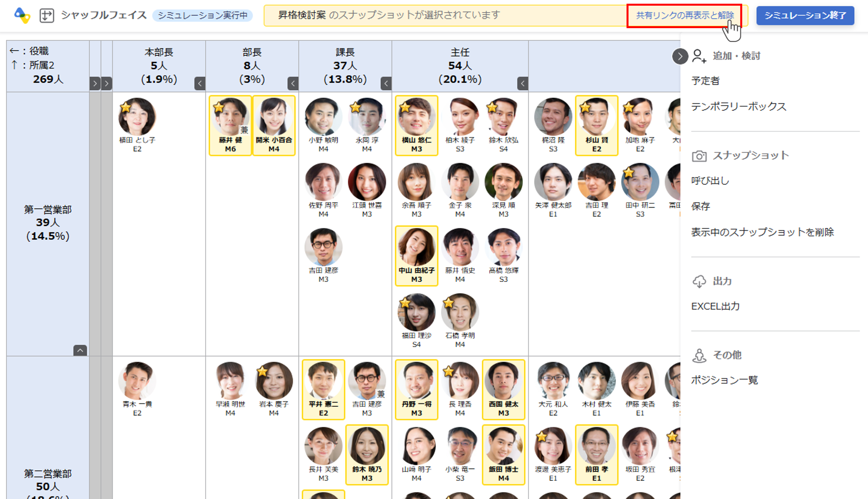Collapse the 本部長 column with its arrow
The image size is (868, 499).
pyautogui.click(x=200, y=83)
